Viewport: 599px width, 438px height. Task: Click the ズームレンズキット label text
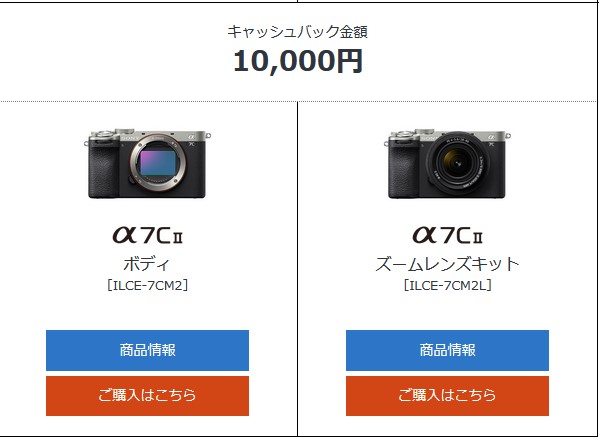tap(447, 264)
